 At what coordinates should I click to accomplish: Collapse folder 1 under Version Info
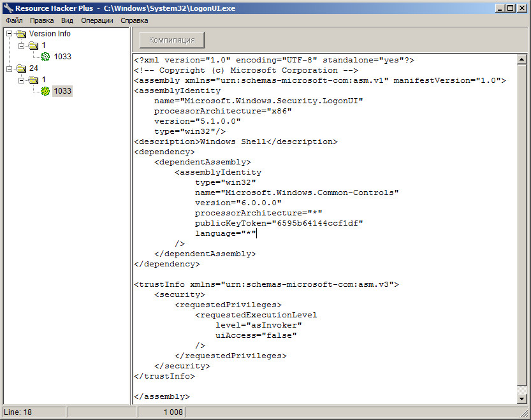pos(22,45)
